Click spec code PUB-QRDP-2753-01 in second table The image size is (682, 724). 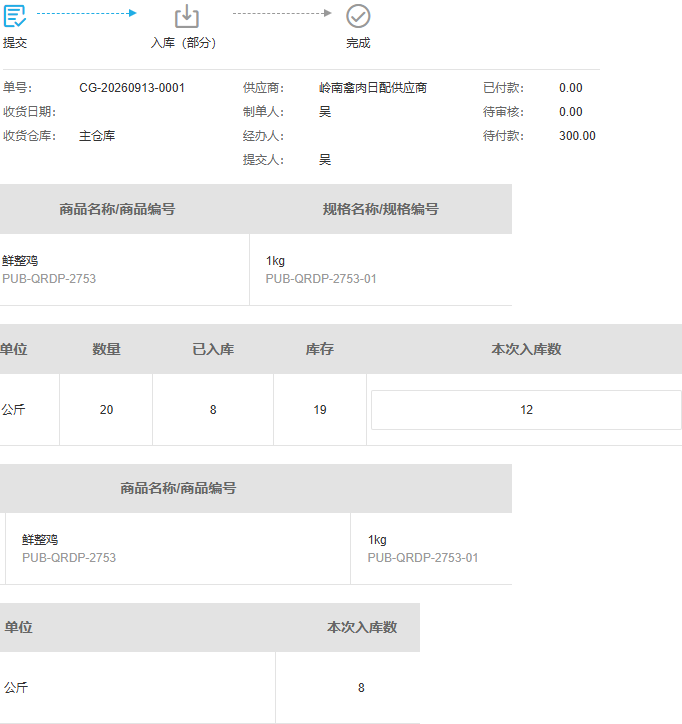pos(423,558)
